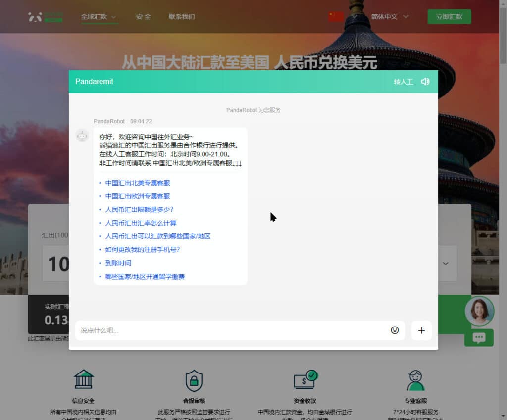Select the China flag icon
The height and width of the screenshot is (420, 507).
coord(336,16)
